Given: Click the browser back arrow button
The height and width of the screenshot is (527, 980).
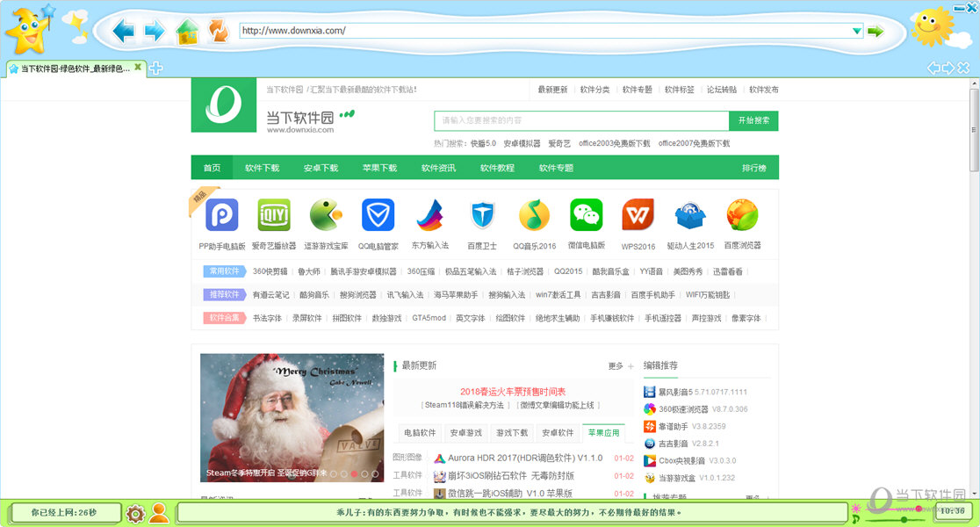Looking at the screenshot, I should coord(124,32).
